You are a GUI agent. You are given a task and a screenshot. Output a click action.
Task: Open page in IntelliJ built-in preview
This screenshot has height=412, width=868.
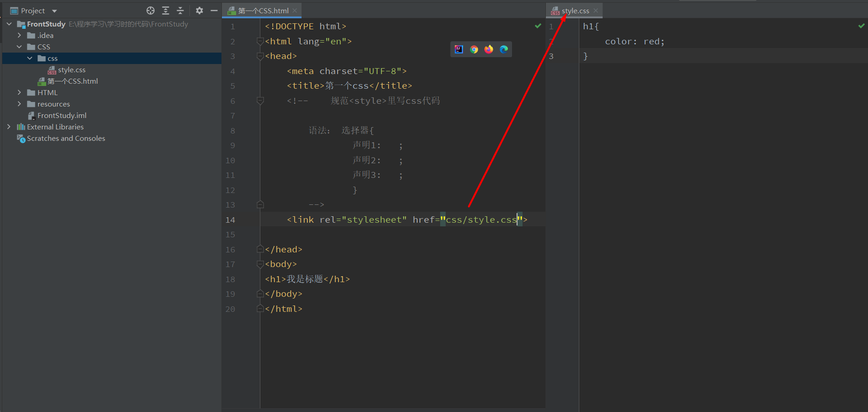point(459,49)
